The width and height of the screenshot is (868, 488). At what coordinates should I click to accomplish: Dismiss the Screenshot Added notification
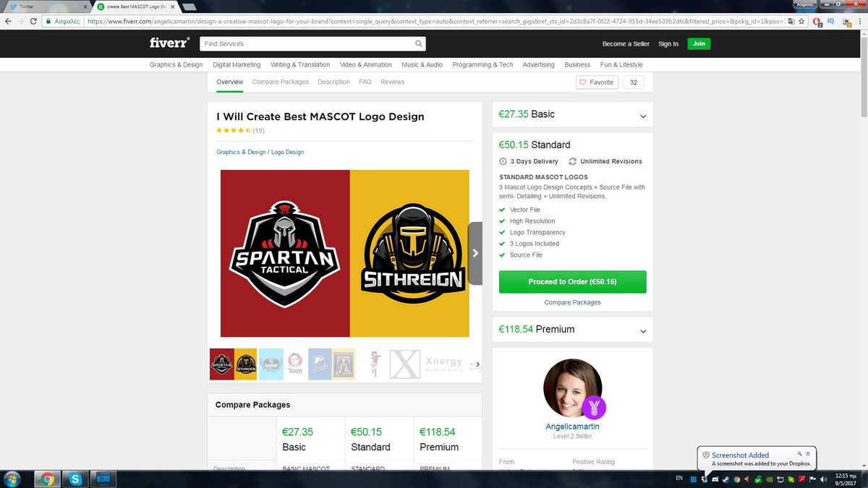click(x=808, y=454)
